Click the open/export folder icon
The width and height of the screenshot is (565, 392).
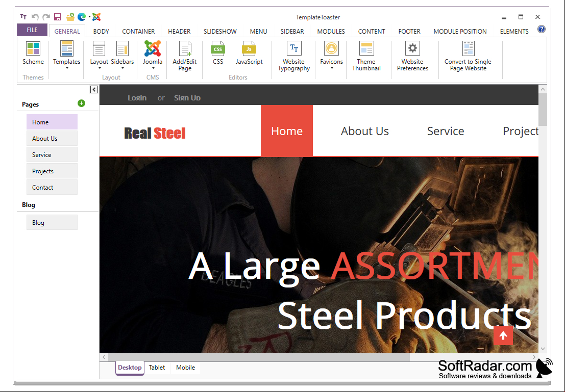click(70, 16)
